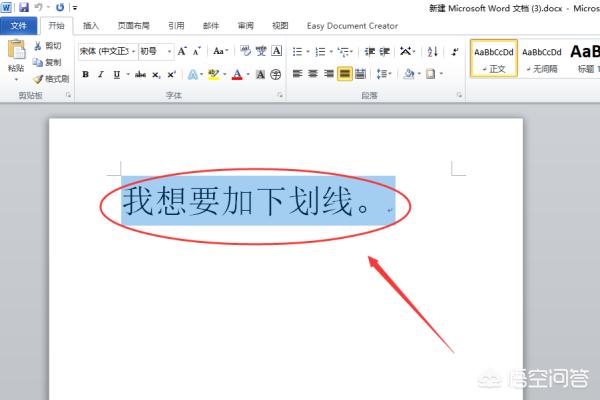Screen dimensions: 600x400
Task: Open the Asian Layout menu
Action: pos(407,51)
